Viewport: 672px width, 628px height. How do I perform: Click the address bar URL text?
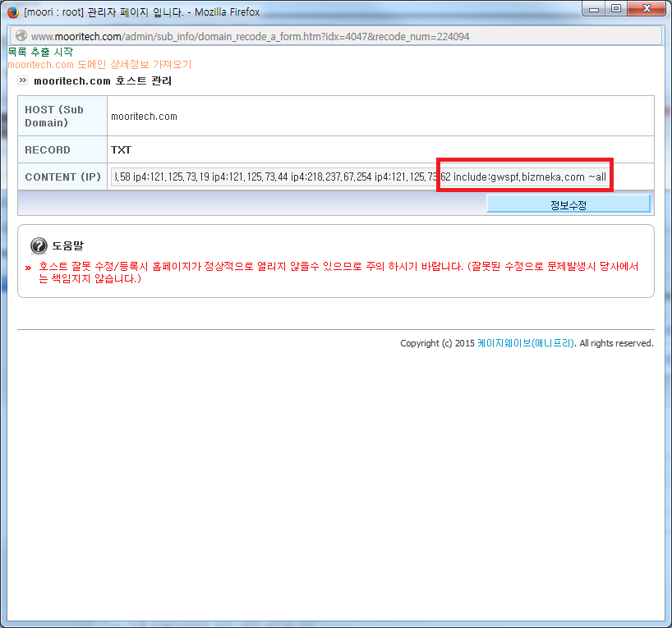click(250, 36)
